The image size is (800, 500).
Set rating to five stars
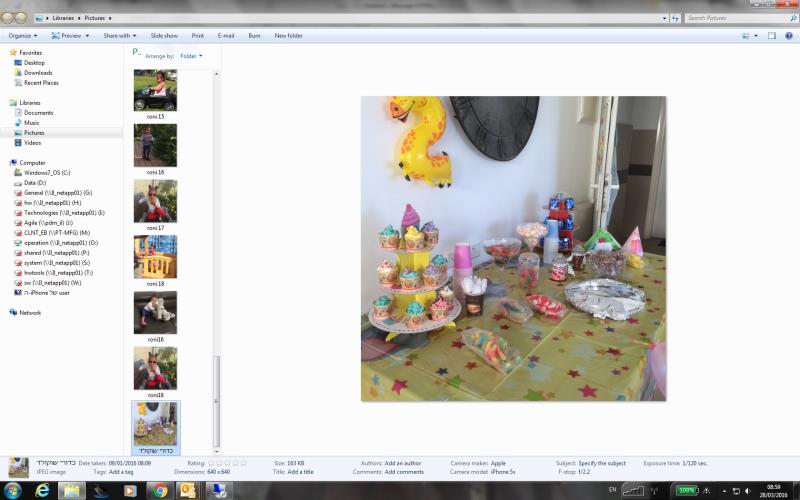[x=243, y=463]
